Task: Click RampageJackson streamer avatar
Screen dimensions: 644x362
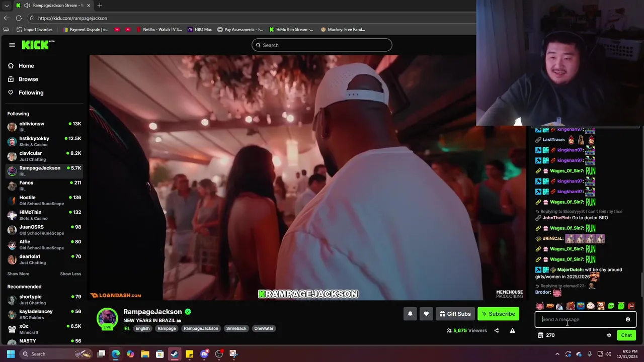Action: pos(107,318)
